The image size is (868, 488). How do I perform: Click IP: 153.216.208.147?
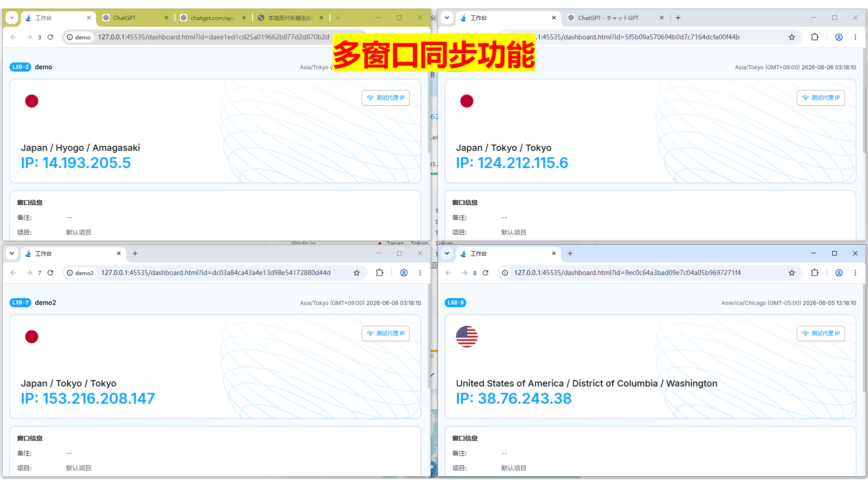coord(88,399)
